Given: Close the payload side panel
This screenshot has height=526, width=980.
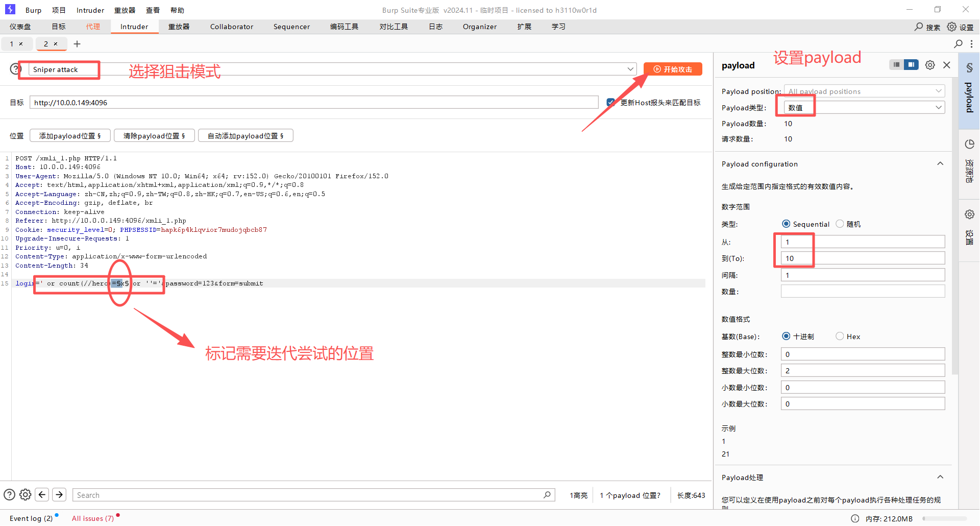Looking at the screenshot, I should click(x=947, y=65).
